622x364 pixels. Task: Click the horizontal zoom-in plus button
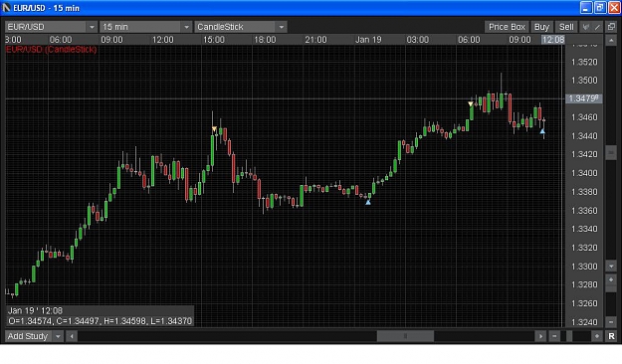(x=596, y=336)
